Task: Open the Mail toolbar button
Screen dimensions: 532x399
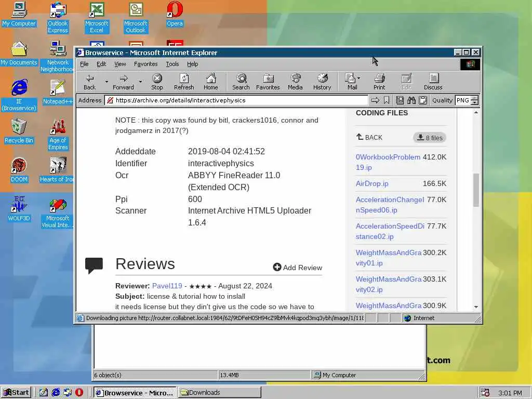Action: tap(351, 82)
